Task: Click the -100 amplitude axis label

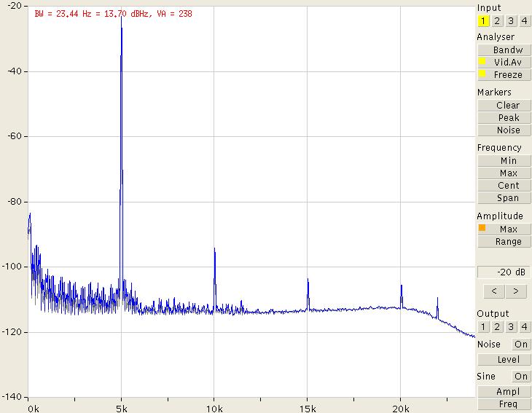Action: (x=12, y=266)
